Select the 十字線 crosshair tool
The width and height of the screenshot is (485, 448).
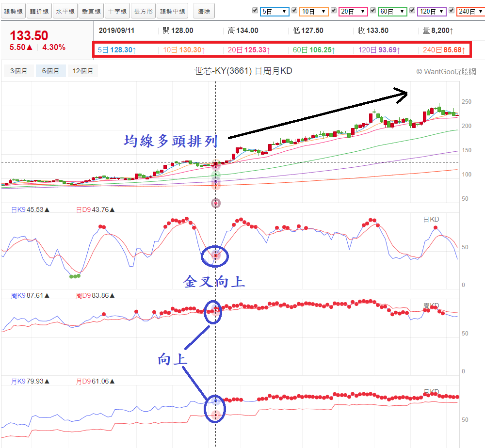click(x=117, y=11)
